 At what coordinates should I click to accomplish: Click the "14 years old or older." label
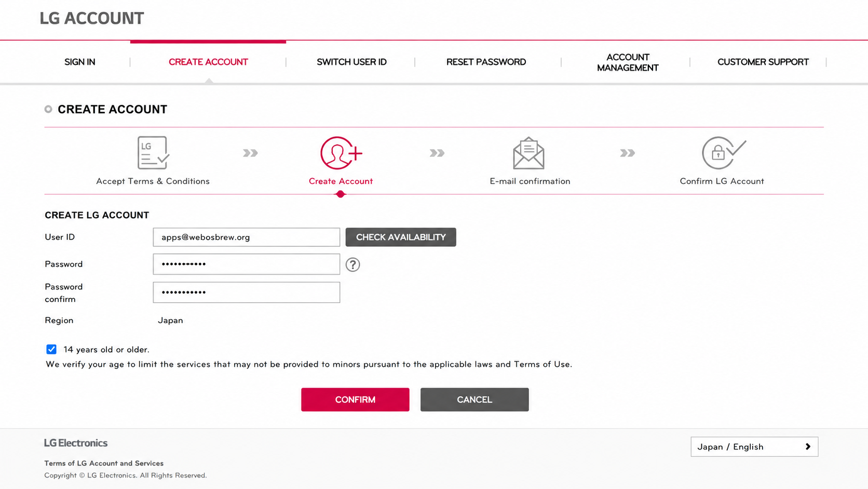[106, 350]
